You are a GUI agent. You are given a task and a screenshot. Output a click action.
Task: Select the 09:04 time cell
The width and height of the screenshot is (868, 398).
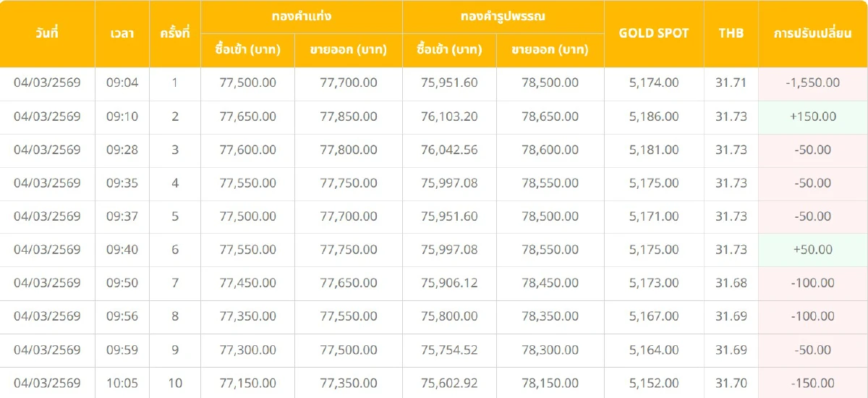[x=122, y=82]
